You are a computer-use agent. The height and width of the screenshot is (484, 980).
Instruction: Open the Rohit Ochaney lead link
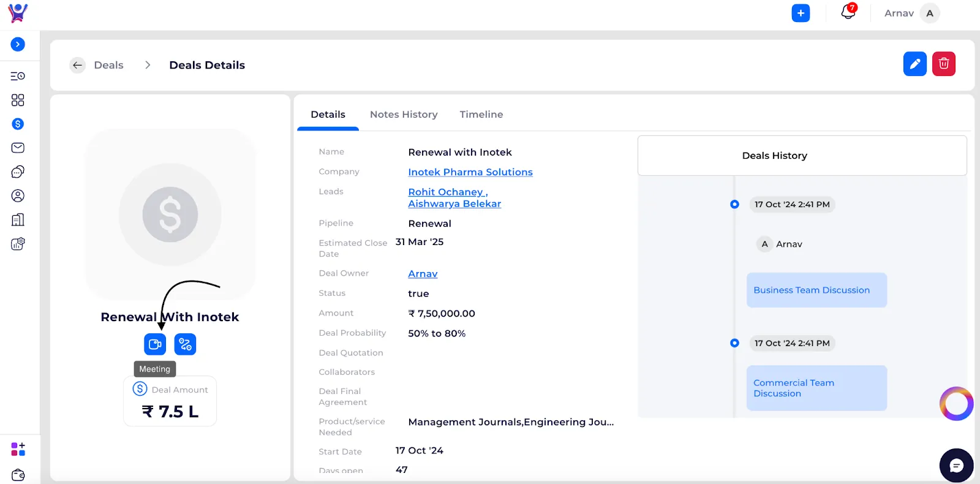[447, 192]
